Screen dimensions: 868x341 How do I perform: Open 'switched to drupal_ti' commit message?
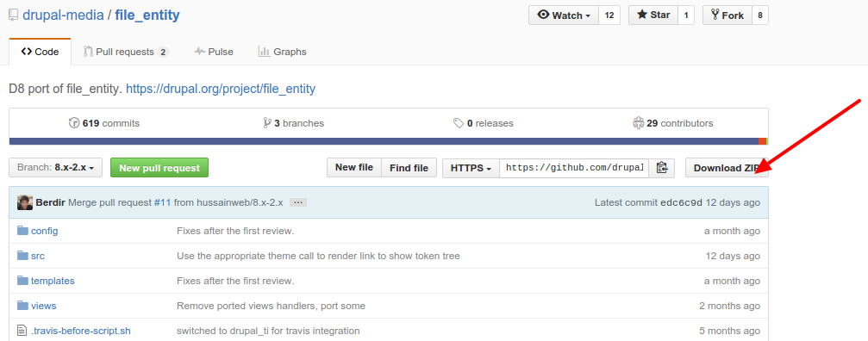click(x=268, y=331)
